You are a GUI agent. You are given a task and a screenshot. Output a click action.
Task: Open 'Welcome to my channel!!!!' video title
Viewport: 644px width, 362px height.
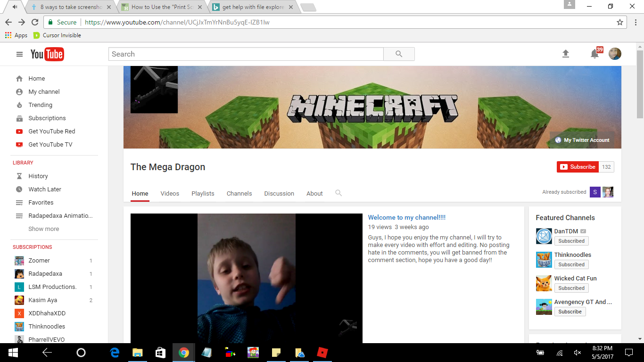click(406, 217)
